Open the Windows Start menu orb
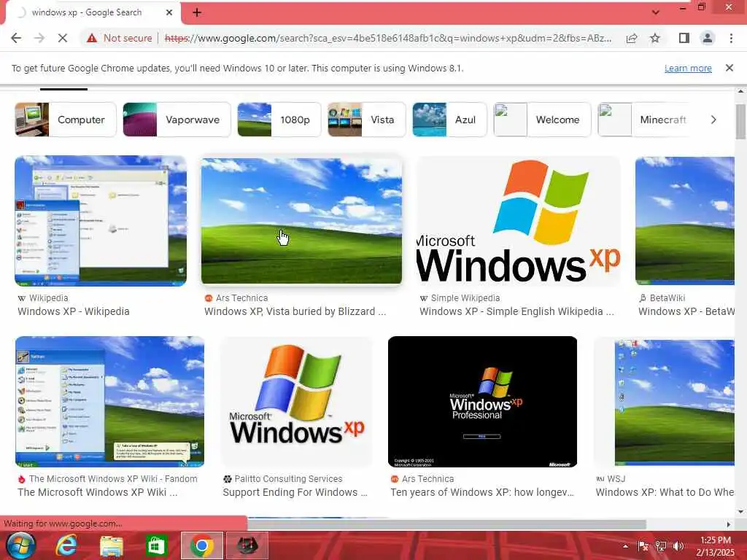The image size is (747, 560). [20, 545]
